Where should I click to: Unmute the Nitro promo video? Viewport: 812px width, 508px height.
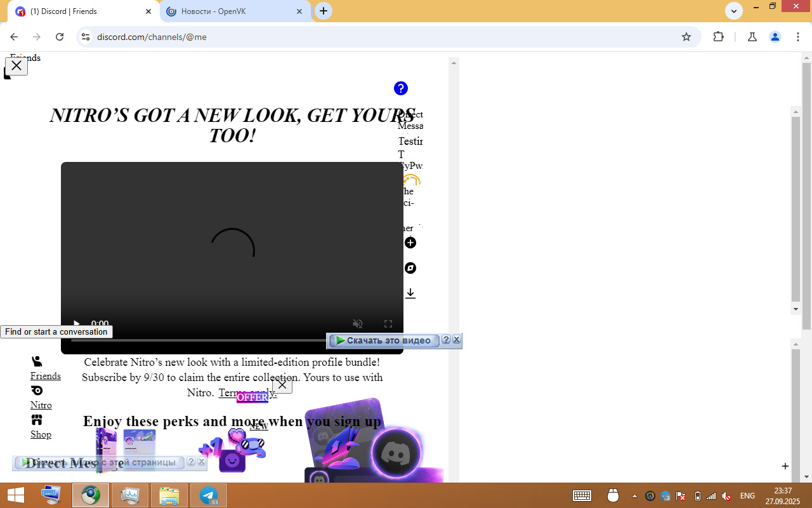coord(358,324)
